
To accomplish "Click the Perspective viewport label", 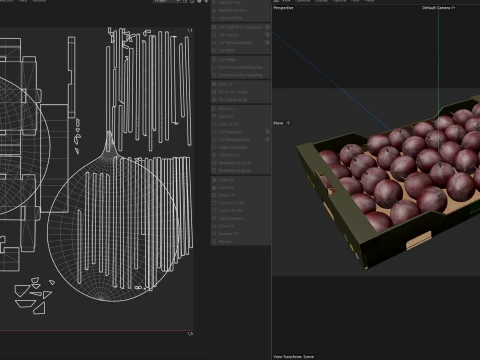I will [x=283, y=8].
